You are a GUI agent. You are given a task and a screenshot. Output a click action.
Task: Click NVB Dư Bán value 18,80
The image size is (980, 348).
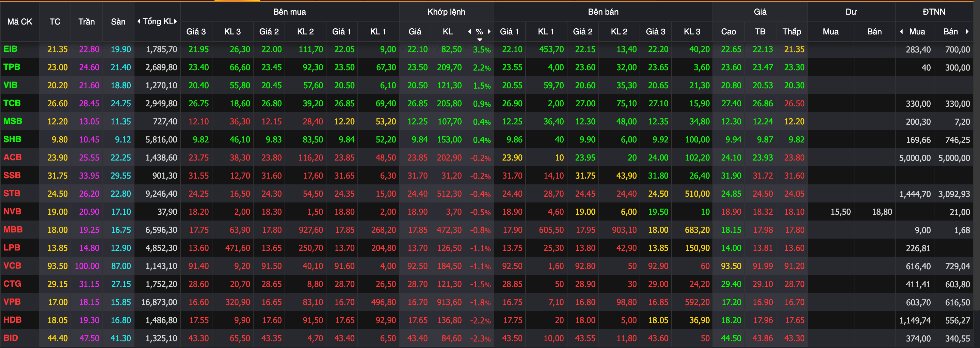pyautogui.click(x=882, y=212)
